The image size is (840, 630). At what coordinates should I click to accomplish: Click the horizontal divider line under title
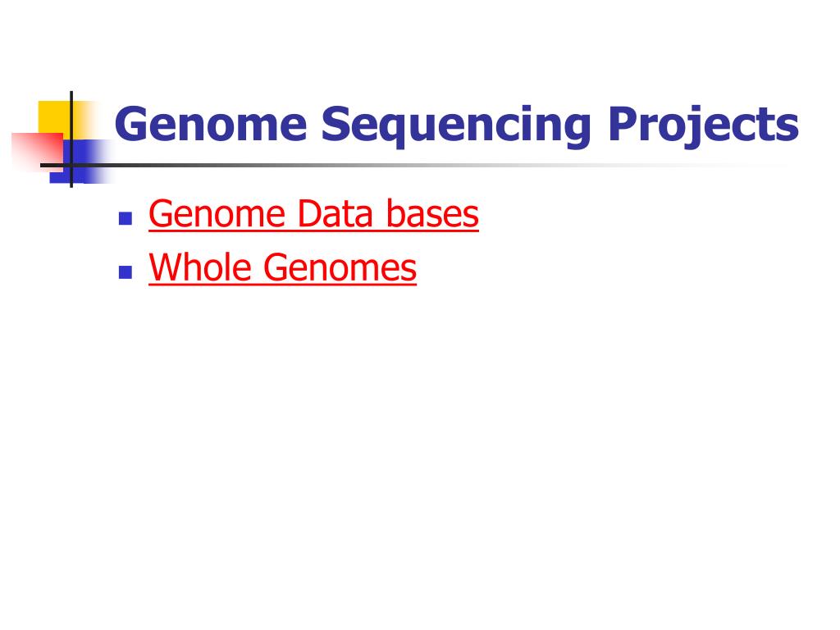[413, 165]
